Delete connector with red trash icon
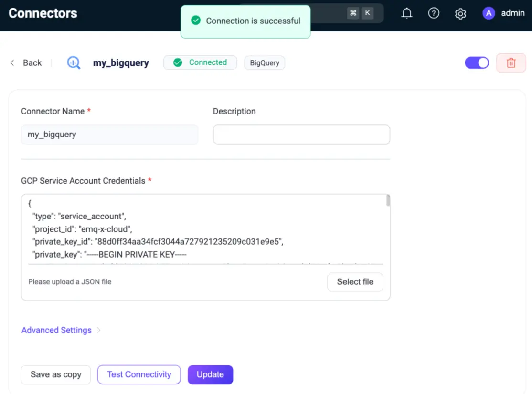The image size is (532, 394). point(511,63)
